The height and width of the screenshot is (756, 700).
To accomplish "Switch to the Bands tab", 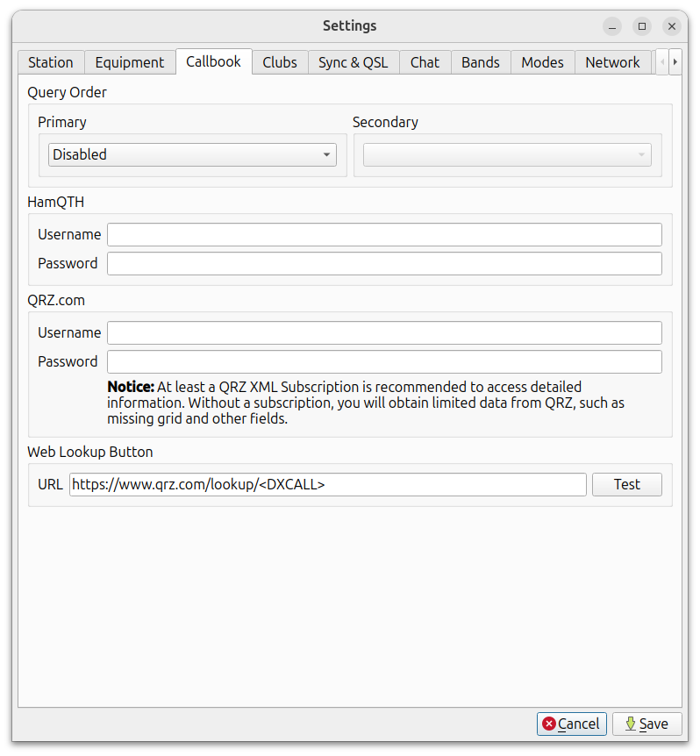I will coord(481,62).
